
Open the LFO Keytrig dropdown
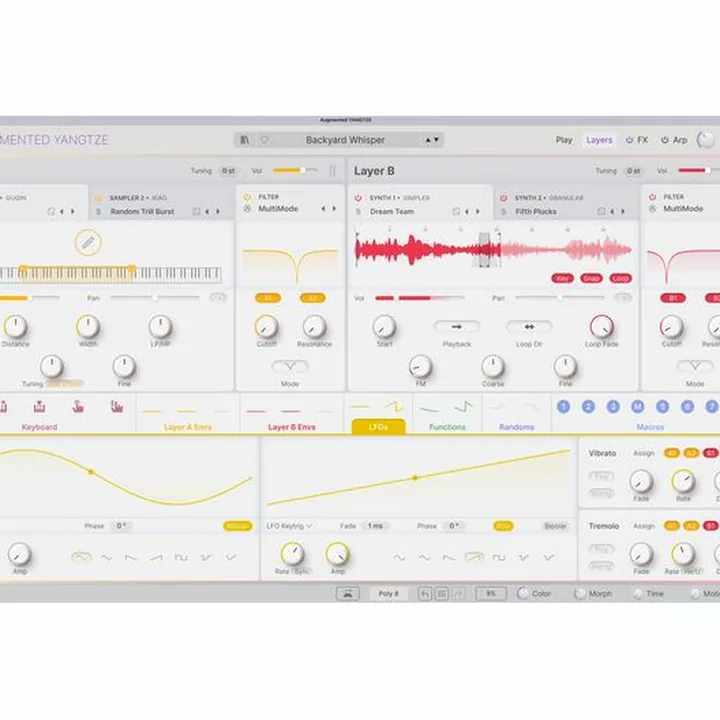coord(289,526)
